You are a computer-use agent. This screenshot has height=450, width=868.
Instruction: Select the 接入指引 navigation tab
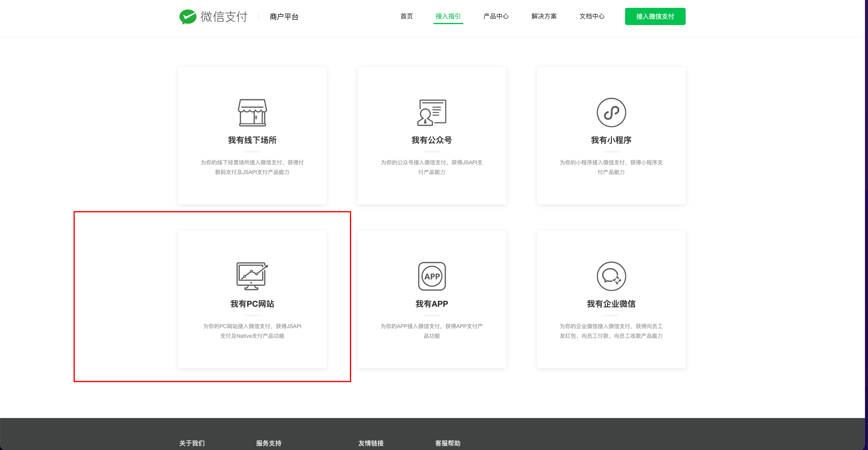(448, 16)
